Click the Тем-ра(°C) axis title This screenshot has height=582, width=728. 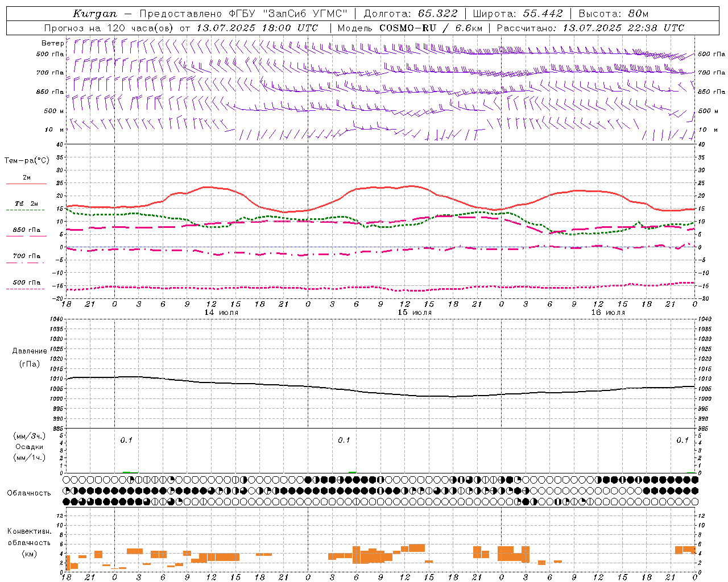[x=27, y=161]
